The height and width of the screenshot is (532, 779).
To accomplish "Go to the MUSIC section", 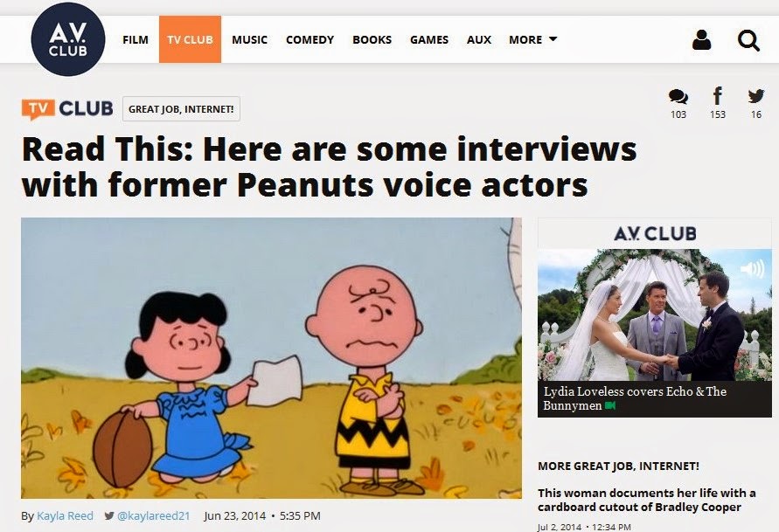I will [249, 39].
